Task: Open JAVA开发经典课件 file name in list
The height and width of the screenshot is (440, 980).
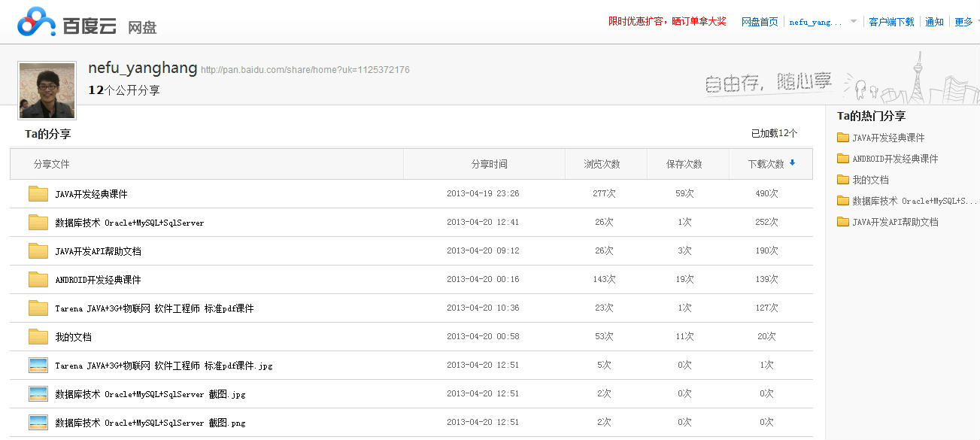Action: (x=91, y=194)
